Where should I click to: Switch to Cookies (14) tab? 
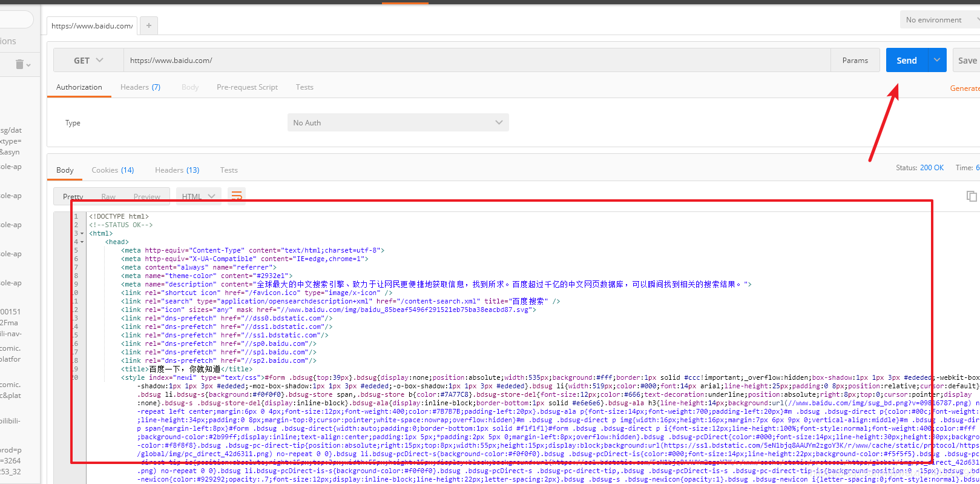pyautogui.click(x=113, y=170)
